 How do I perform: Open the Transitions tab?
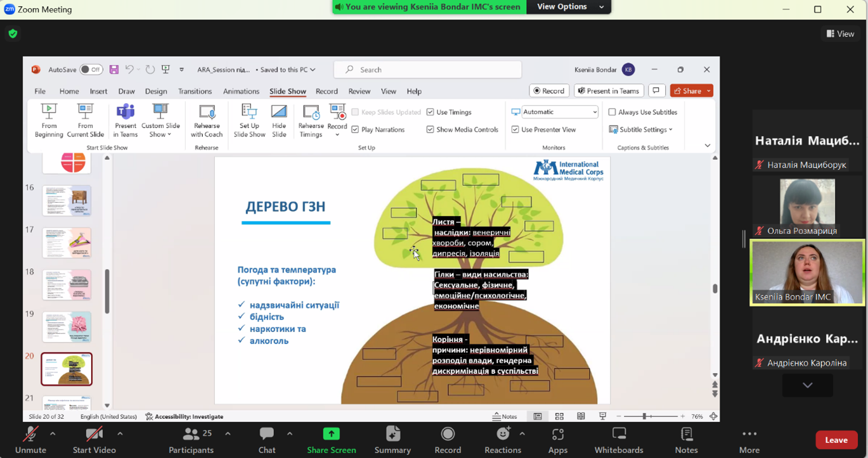click(195, 91)
